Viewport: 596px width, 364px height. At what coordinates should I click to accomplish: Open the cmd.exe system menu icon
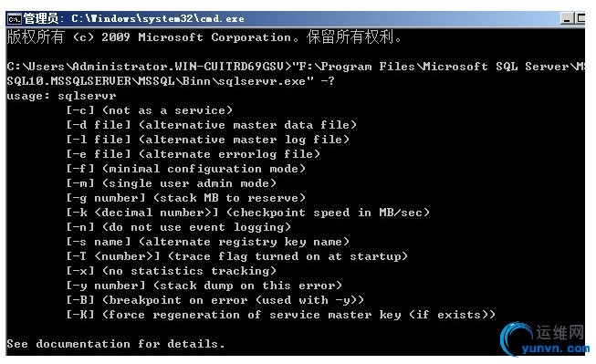tap(15, 18)
